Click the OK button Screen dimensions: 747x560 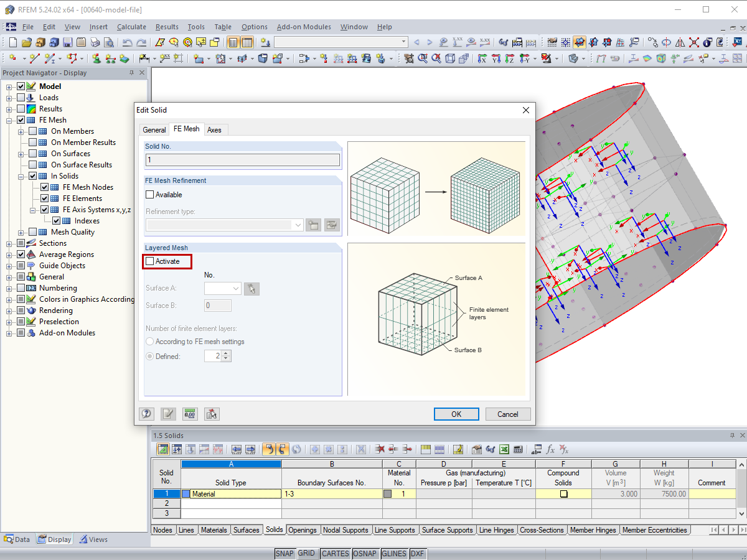pyautogui.click(x=456, y=414)
